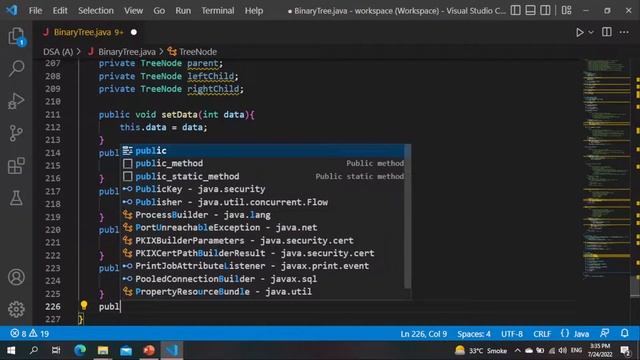Open the Customize Layout icon
This screenshot has width=640, height=360.
tap(567, 10)
